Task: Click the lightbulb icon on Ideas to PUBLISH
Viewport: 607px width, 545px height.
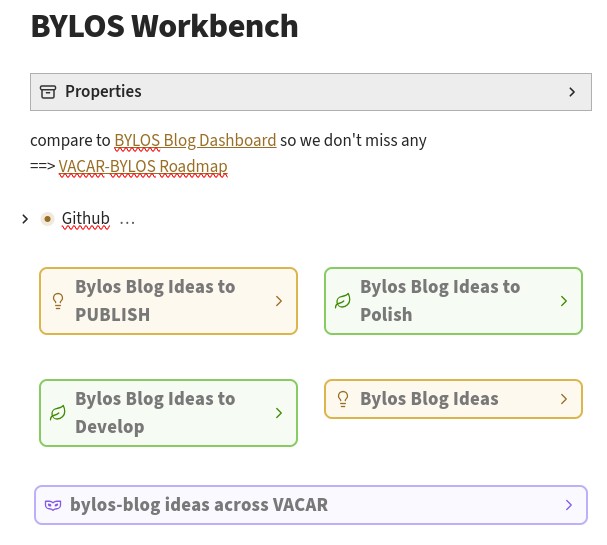Action: tap(58, 300)
